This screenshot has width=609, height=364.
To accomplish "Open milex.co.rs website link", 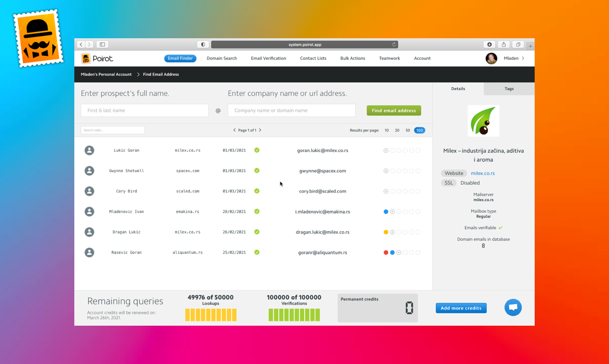I will [x=483, y=173].
